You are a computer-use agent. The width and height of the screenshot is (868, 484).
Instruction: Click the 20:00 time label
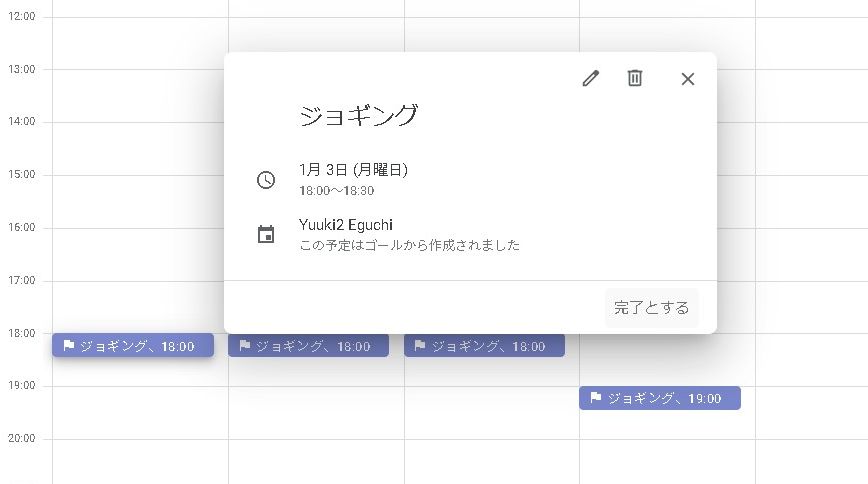(x=21, y=438)
